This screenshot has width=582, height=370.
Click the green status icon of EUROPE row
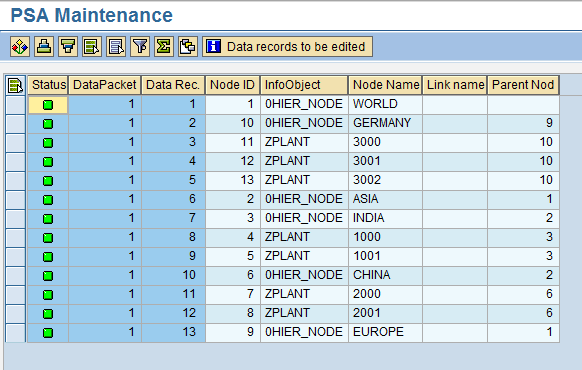48,333
